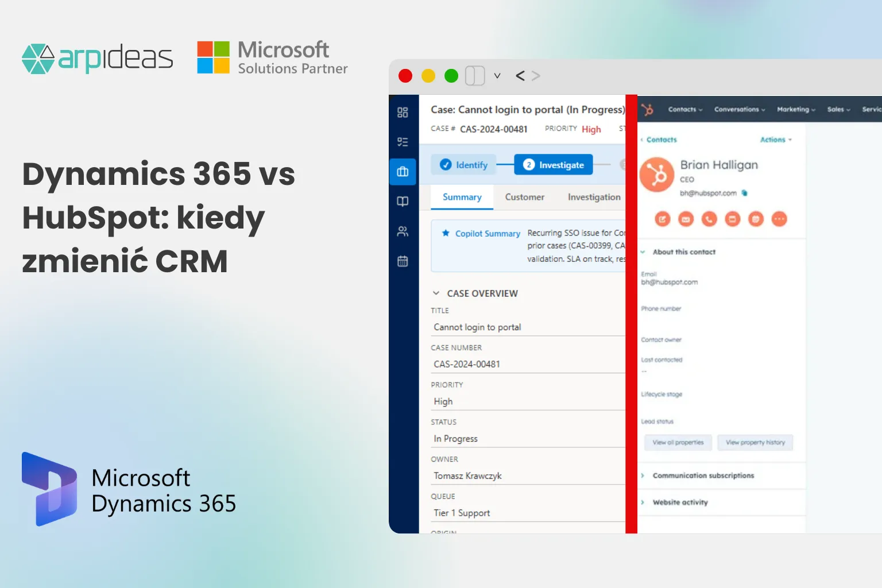The height and width of the screenshot is (588, 882).
Task: Click the orange more options ellipsis icon
Action: (x=779, y=219)
